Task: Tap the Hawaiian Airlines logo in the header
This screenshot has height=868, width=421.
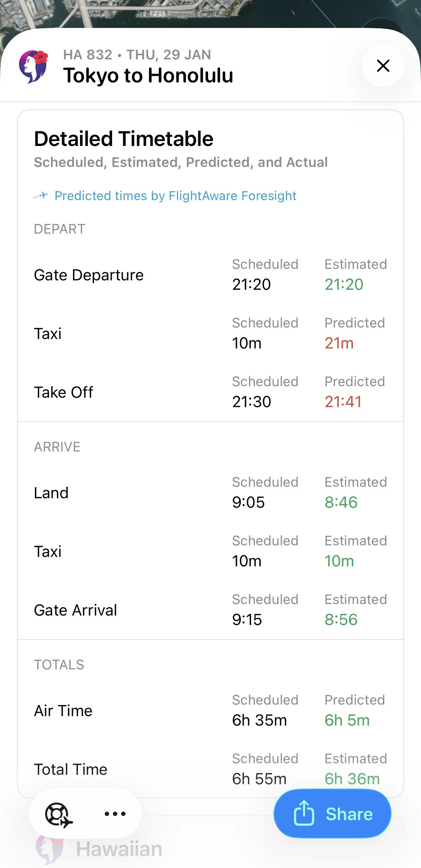Action: tap(33, 66)
